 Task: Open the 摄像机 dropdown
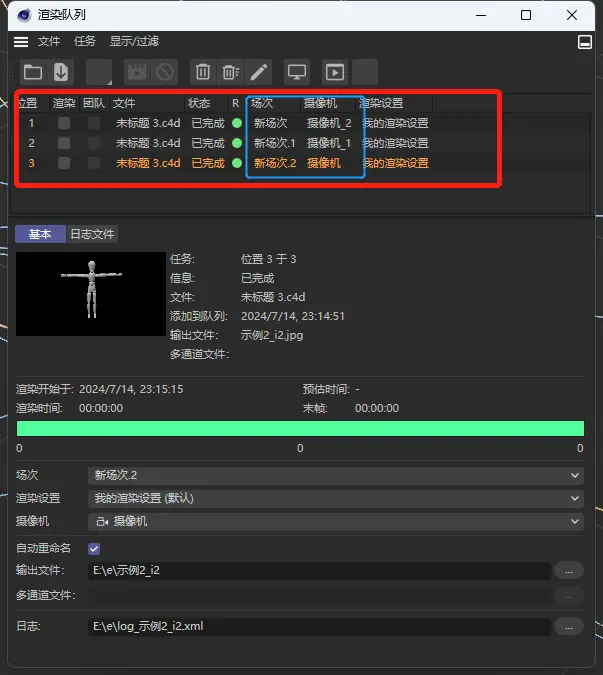(x=335, y=521)
